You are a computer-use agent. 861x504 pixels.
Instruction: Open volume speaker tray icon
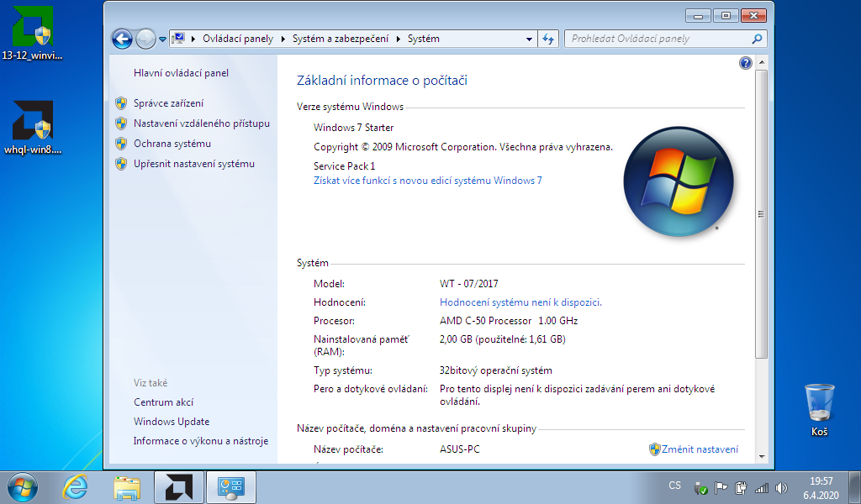coord(781,487)
